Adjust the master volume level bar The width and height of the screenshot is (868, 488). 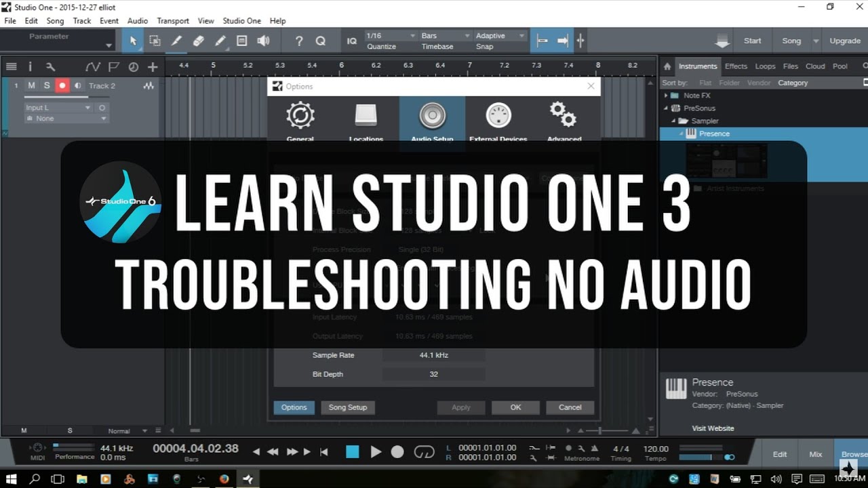[701, 457]
